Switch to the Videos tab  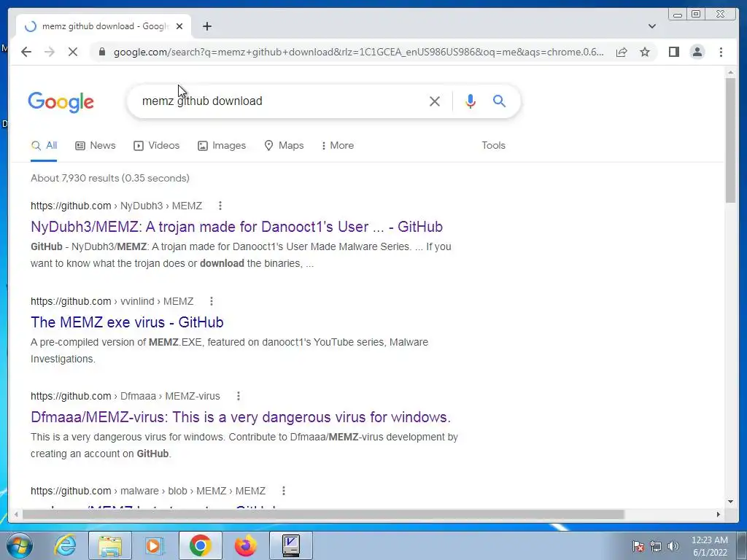click(x=156, y=146)
